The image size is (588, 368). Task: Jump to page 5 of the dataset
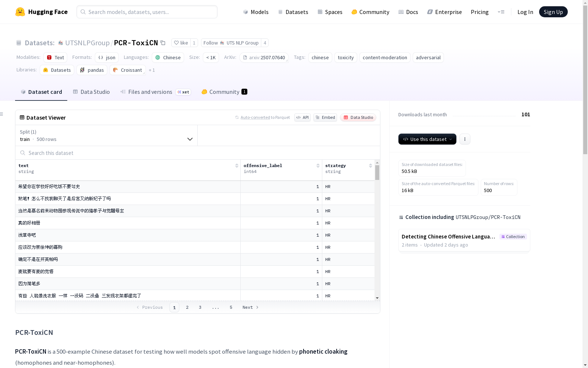231,307
